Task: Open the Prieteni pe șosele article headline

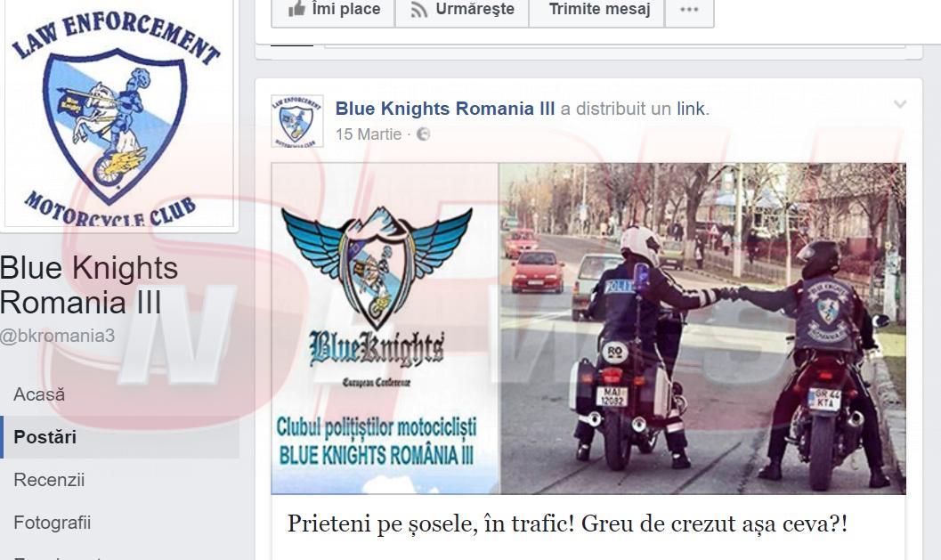Action: [x=567, y=524]
